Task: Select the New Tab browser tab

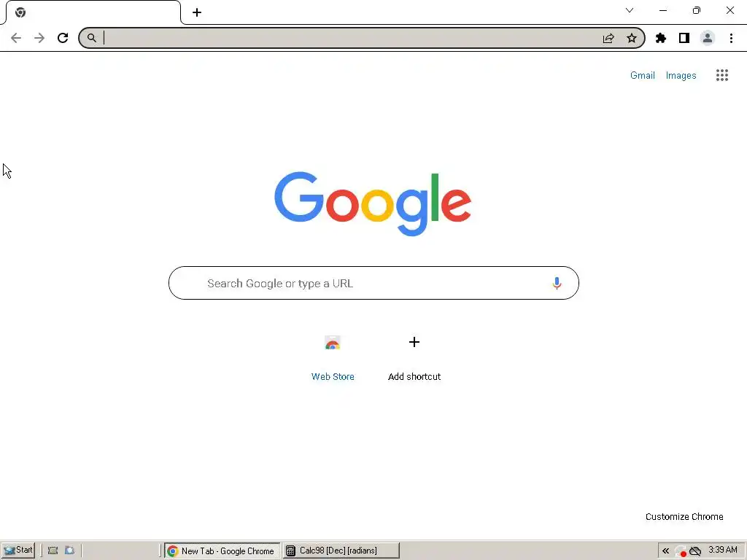Action: [93, 12]
